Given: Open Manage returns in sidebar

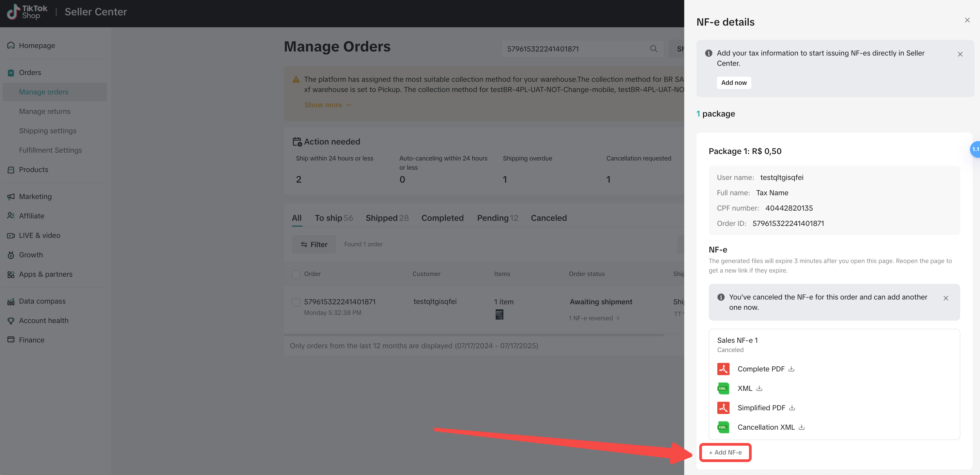Looking at the screenshot, I should [45, 111].
